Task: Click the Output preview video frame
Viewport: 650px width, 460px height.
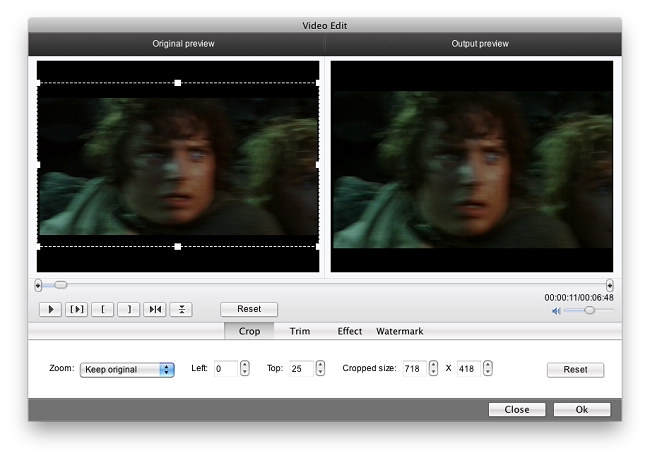Action: pos(472,167)
